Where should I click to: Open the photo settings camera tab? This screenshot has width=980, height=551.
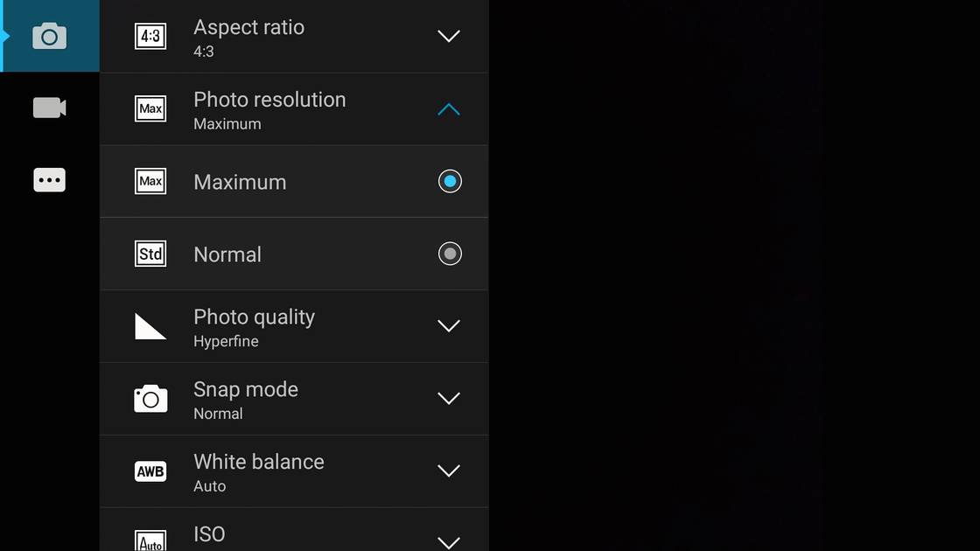point(49,36)
